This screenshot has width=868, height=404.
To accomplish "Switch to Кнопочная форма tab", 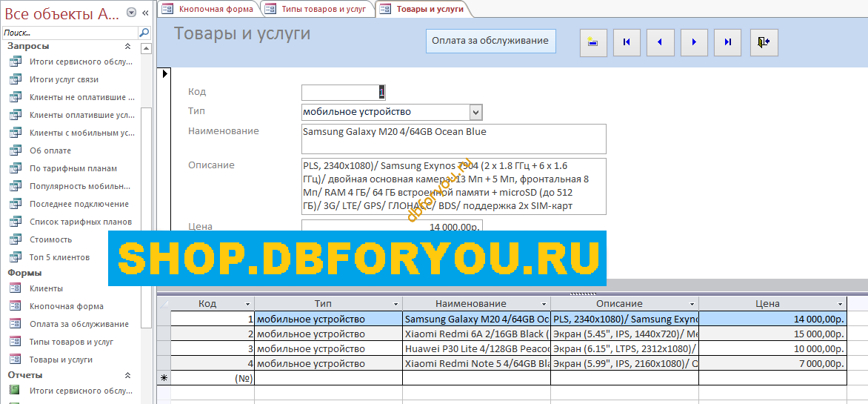I will [x=208, y=9].
